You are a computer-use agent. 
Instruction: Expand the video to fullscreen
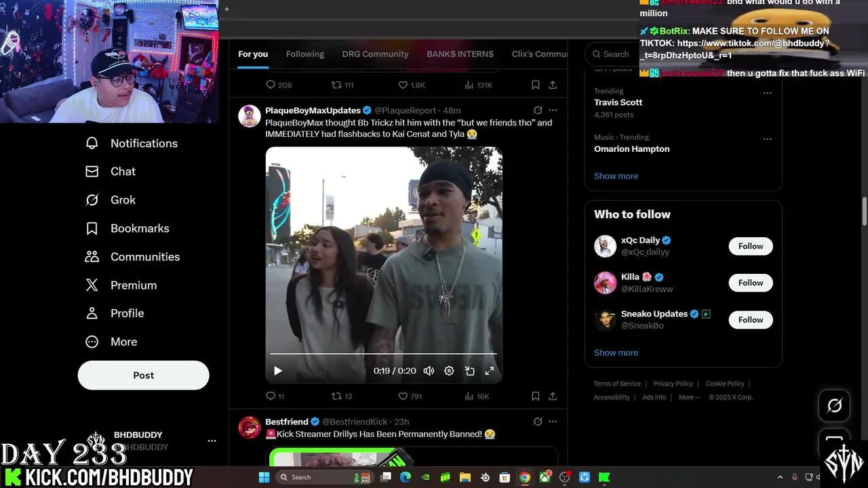[489, 371]
